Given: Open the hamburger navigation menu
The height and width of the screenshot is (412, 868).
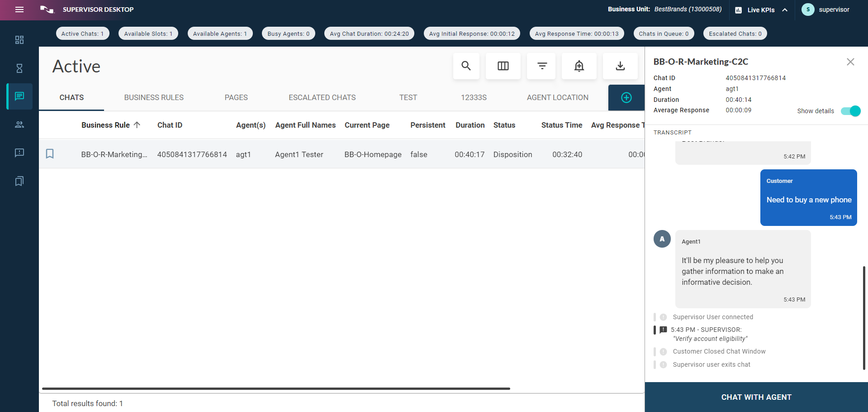Looking at the screenshot, I should (19, 10).
